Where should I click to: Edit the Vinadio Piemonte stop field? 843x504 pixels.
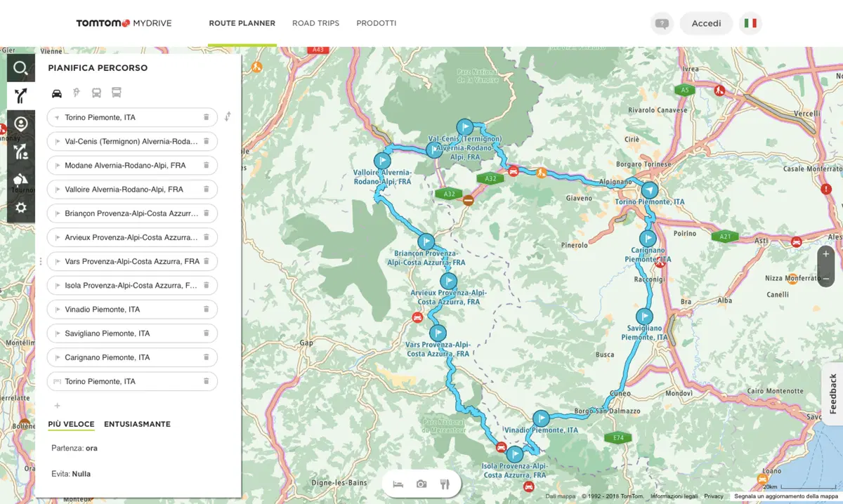click(132, 310)
